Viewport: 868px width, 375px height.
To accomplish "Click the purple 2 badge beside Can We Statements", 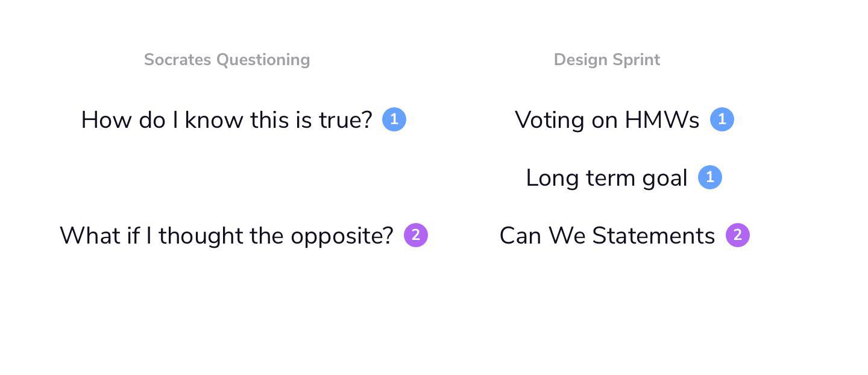I will pyautogui.click(x=738, y=235).
